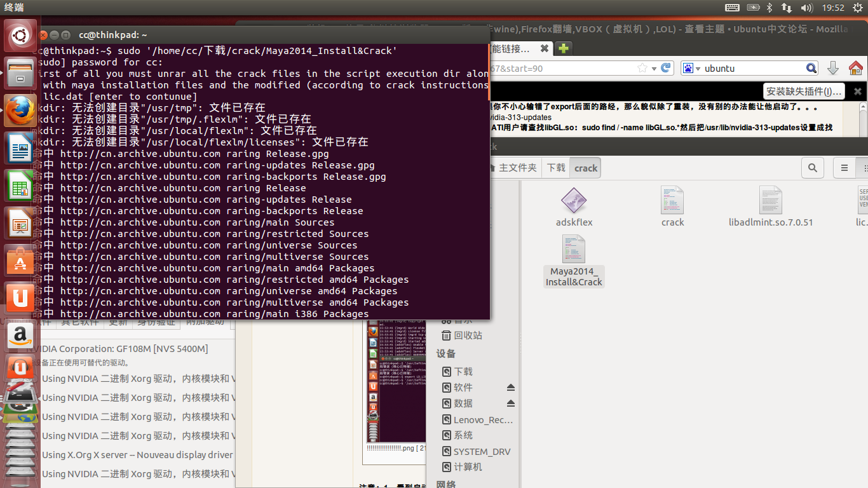The image size is (868, 488).
Task: Open the Ubuntu One launcher icon
Action: [x=20, y=297]
